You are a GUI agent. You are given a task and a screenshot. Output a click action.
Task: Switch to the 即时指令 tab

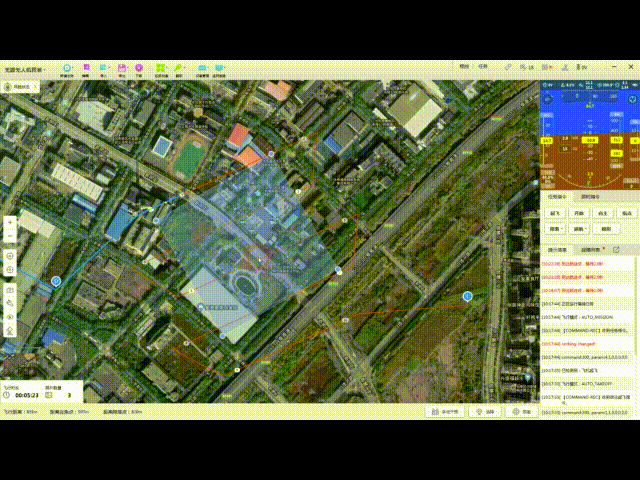(x=584, y=196)
